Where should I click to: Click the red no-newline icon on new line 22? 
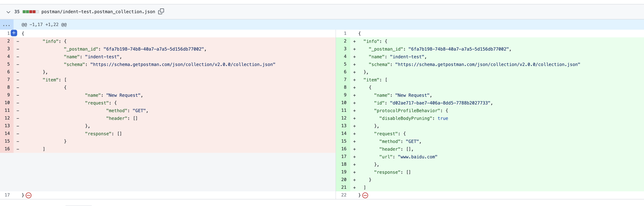(x=365, y=195)
